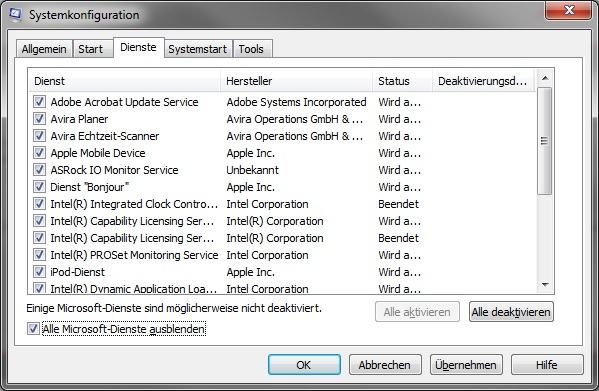
Task: Open the Hilfe button
Action: coord(547,365)
